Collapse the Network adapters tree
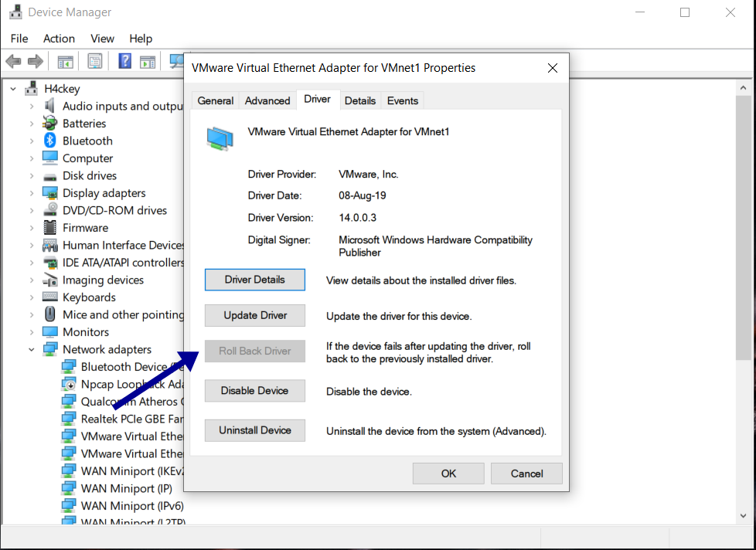 [31, 349]
